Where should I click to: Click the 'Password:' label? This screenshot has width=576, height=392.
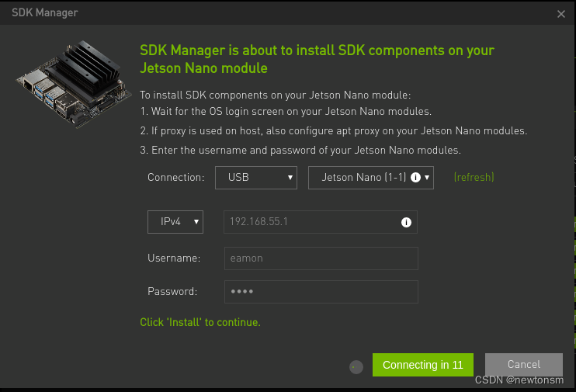172,292
